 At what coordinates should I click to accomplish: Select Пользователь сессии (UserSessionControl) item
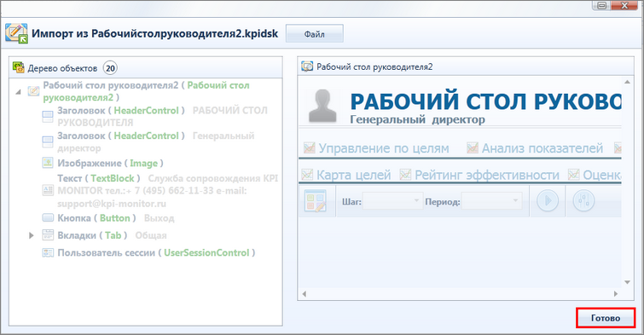(x=156, y=253)
